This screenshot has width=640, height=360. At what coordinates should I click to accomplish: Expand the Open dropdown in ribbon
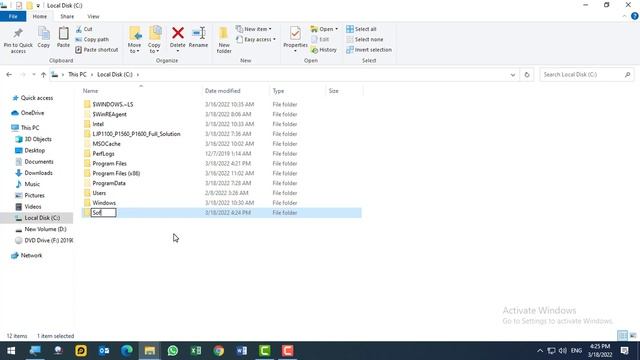(324, 29)
